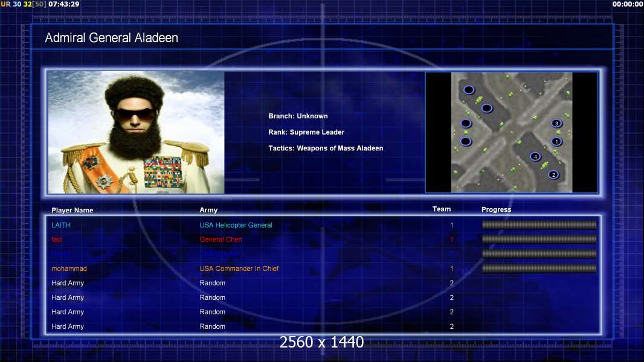Click the 'Admiral General Aladeen' title
This screenshot has height=362, width=644.
click(111, 38)
